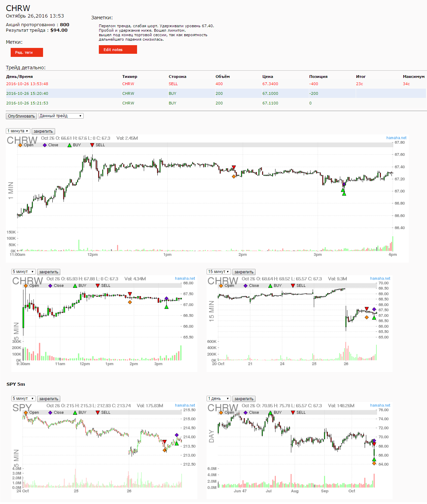This screenshot has width=427, height=504.
Task: Click "закрепить" next to the 1 минута dropdown
Action: (x=43, y=131)
